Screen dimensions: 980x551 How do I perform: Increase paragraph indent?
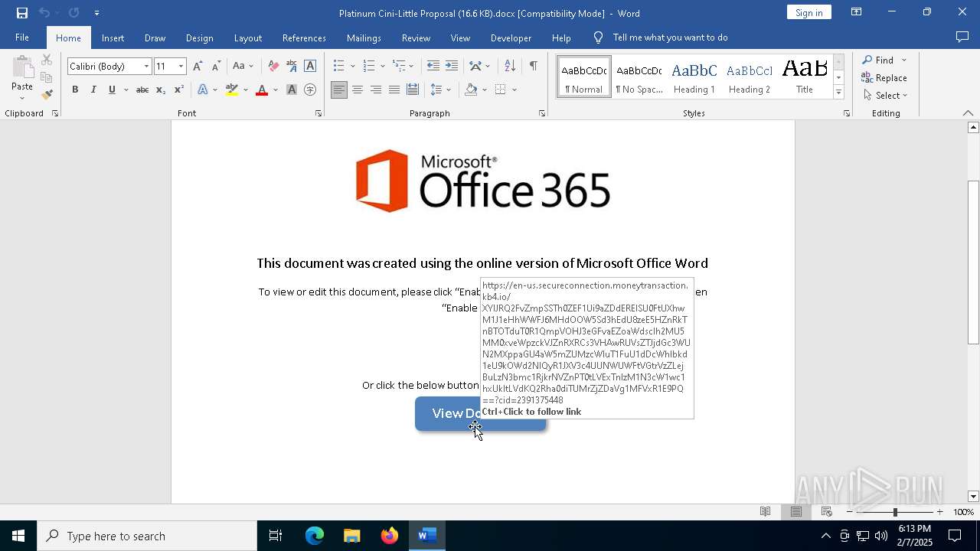(452, 67)
